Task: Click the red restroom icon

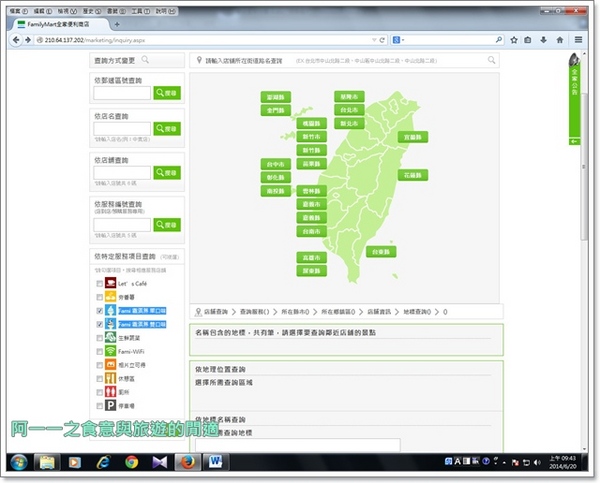Action: (111, 392)
